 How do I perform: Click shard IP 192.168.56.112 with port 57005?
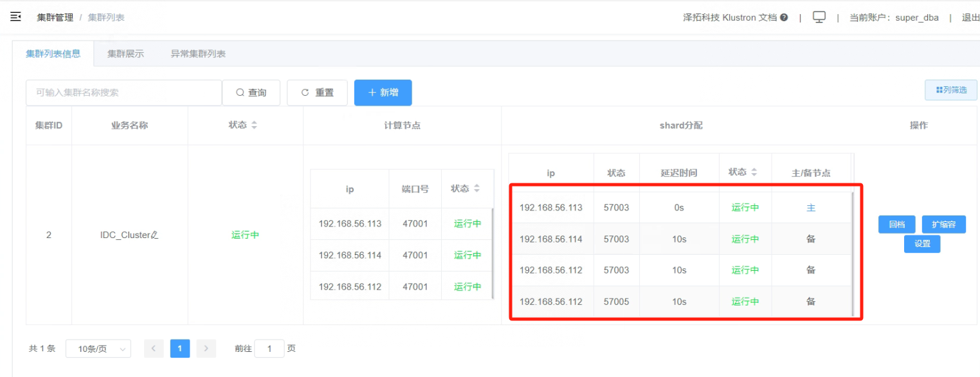(x=551, y=302)
